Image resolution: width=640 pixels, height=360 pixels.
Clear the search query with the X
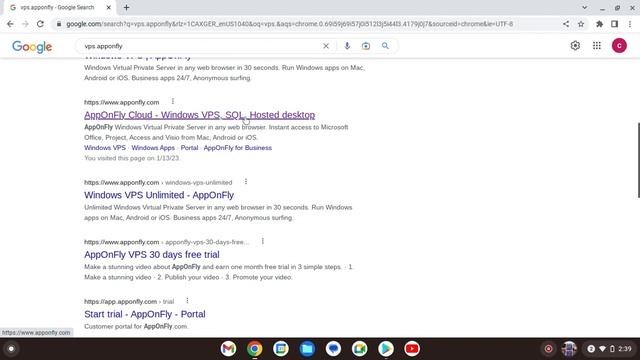point(326,46)
